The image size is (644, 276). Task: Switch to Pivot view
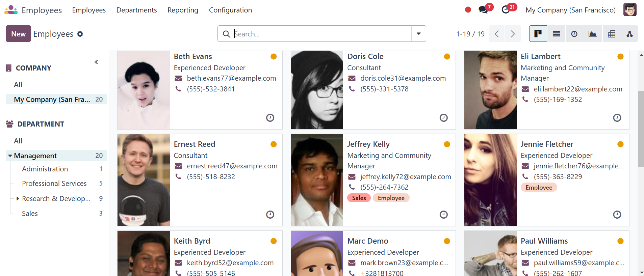click(611, 34)
